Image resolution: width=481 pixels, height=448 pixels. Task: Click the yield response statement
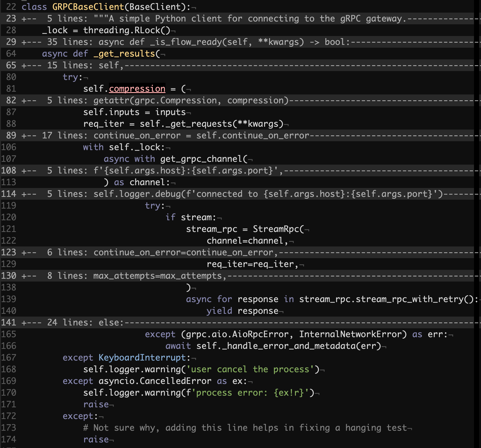[242, 311]
